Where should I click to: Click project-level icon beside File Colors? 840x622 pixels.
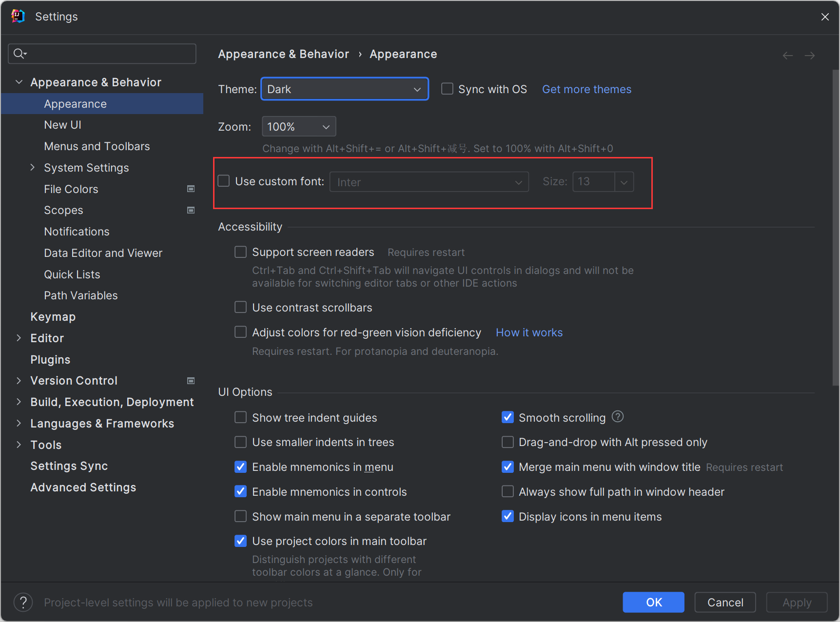191,189
